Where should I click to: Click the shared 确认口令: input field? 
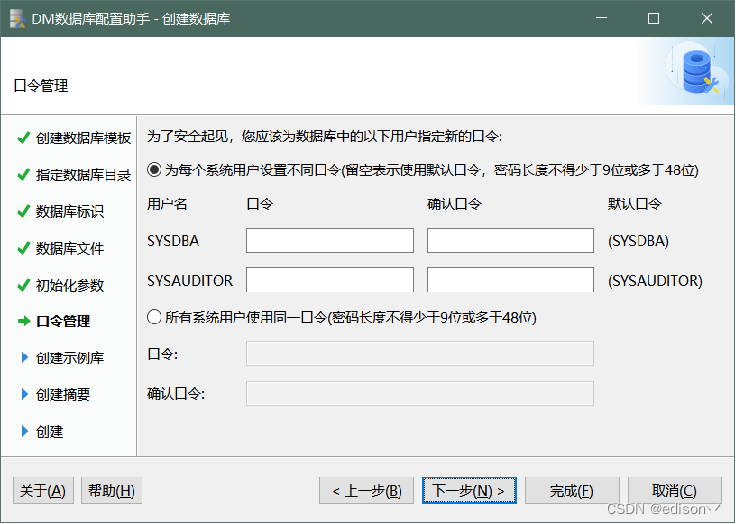point(420,393)
